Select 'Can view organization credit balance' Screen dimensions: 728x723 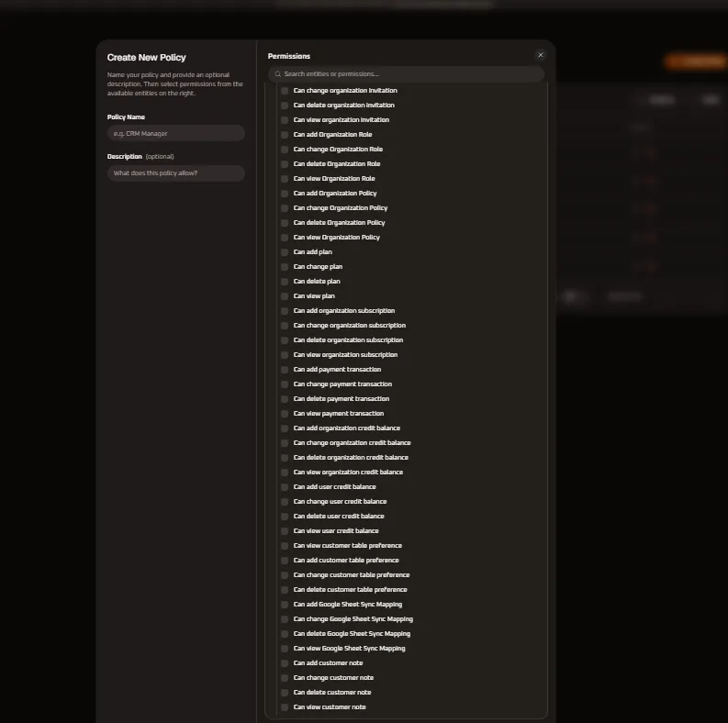[x=285, y=473]
